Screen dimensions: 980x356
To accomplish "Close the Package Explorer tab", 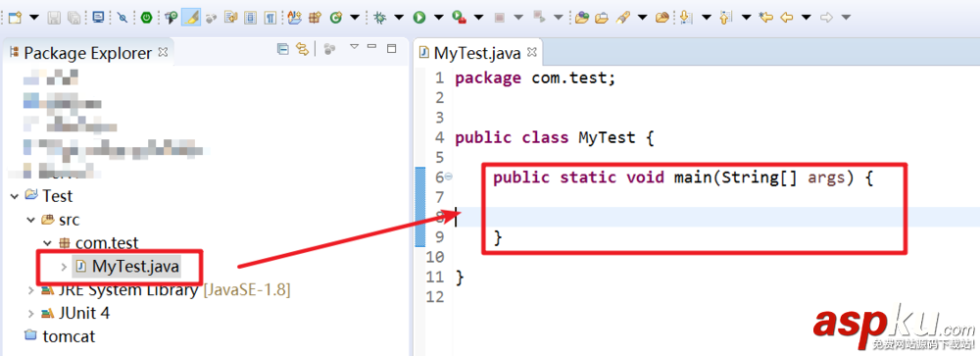I will pyautogui.click(x=163, y=53).
